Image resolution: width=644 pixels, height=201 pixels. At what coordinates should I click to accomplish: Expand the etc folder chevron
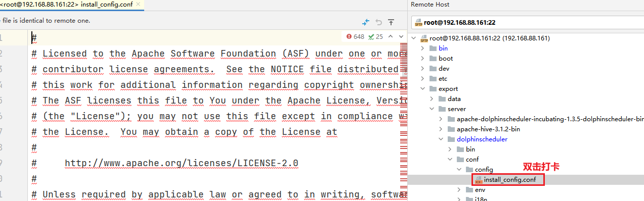(423, 79)
